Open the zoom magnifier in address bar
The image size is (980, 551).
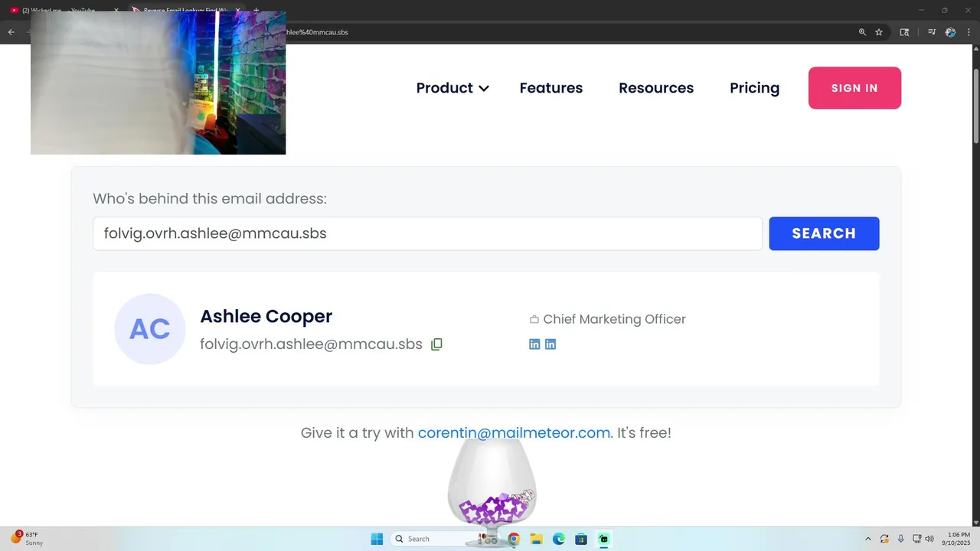click(862, 32)
